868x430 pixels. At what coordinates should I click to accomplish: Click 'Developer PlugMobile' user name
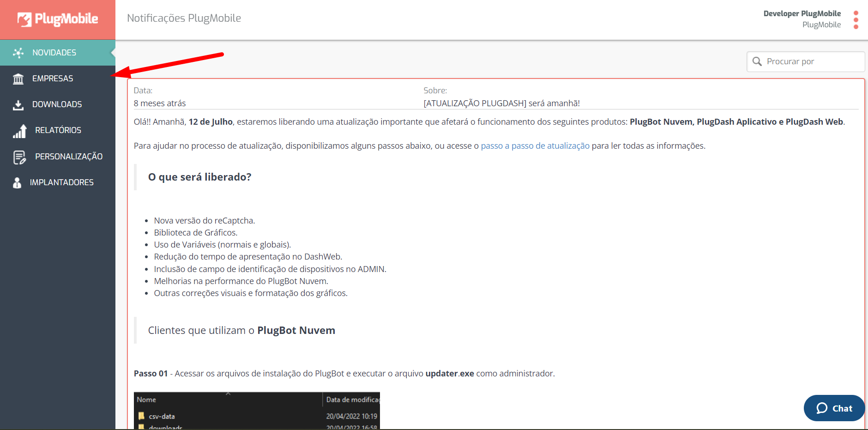pyautogui.click(x=802, y=13)
